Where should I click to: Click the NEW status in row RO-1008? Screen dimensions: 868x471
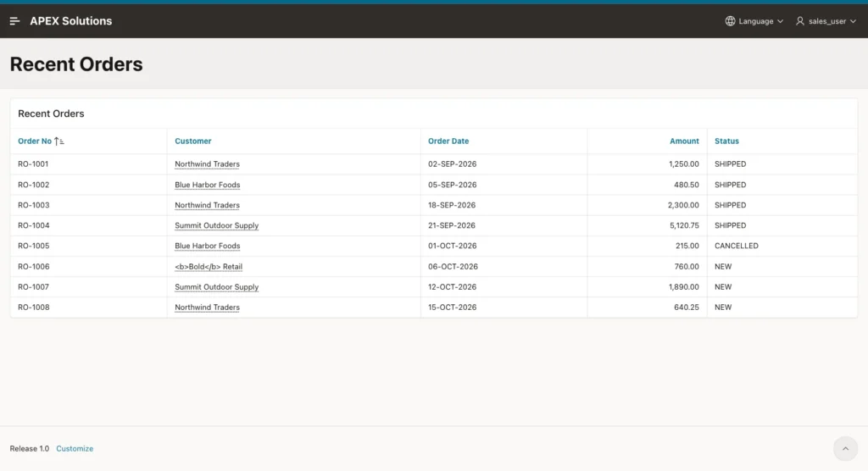coord(723,308)
